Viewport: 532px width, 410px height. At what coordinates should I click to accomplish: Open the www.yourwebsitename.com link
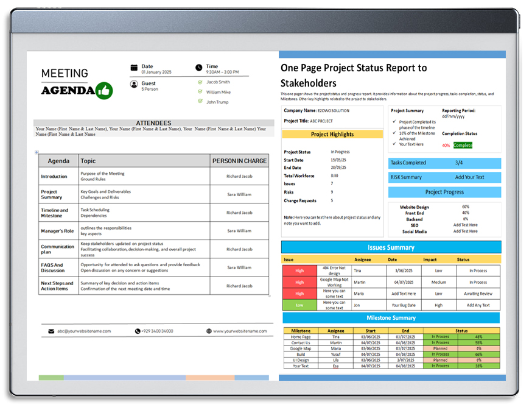(241, 331)
